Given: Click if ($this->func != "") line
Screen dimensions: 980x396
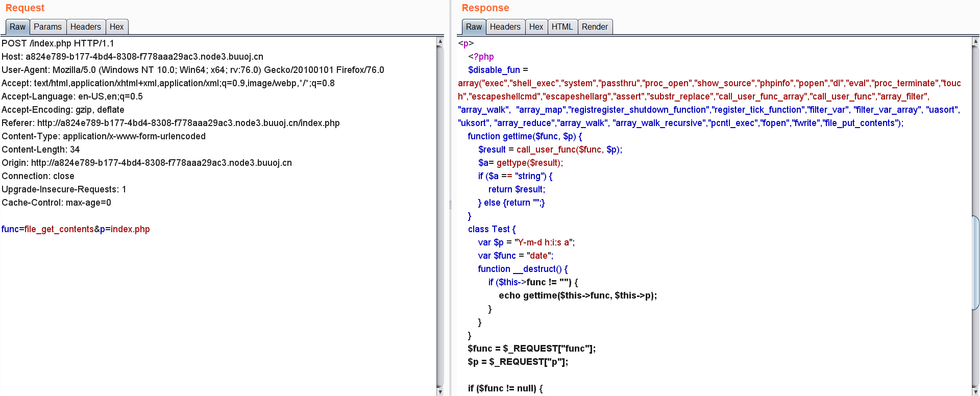Looking at the screenshot, I should (533, 282).
